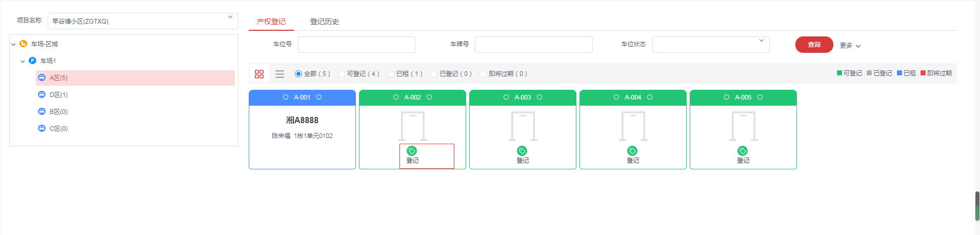Open the 车位状态 status dropdown
The image size is (980, 235).
coord(710,45)
